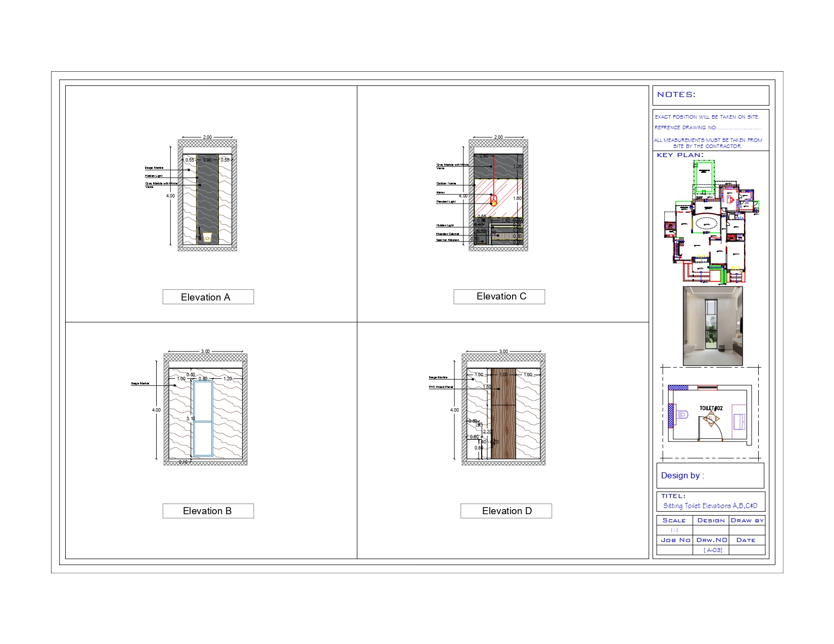Click the Hidden Light label in Elevation A
834x644 pixels.
point(153,176)
